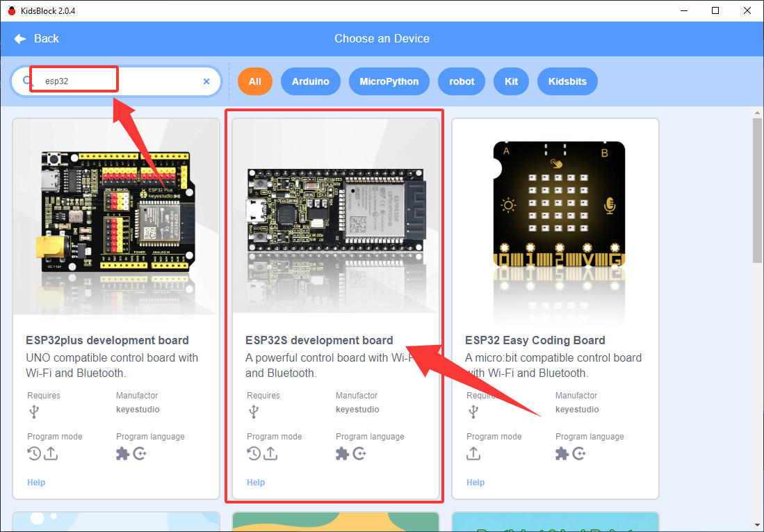The image size is (764, 532).
Task: Click the Back arrow icon
Action: click(x=20, y=39)
